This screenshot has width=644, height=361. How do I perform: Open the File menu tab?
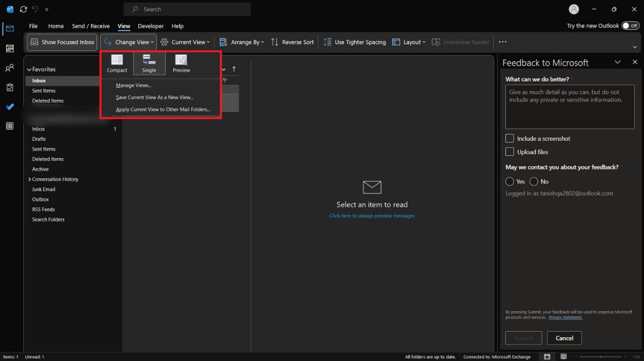(x=33, y=26)
